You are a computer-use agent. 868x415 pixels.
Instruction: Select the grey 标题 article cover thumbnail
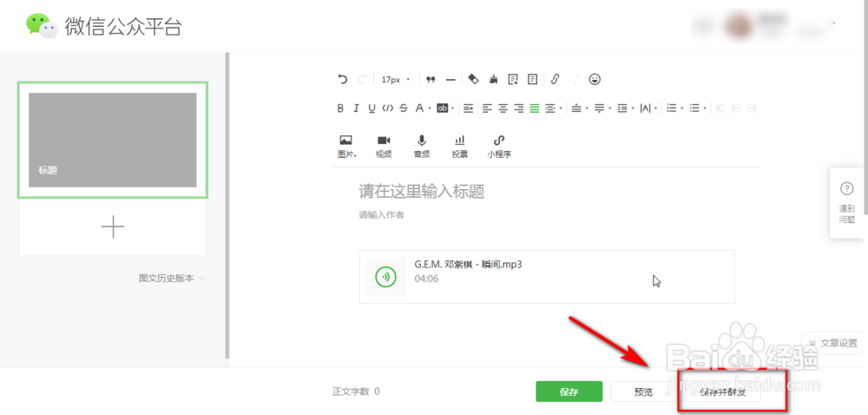[x=113, y=140]
